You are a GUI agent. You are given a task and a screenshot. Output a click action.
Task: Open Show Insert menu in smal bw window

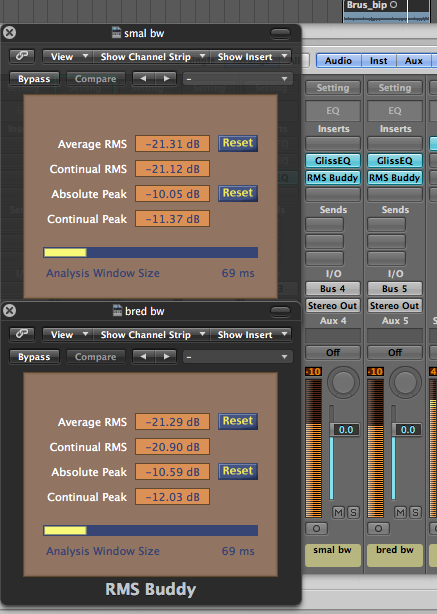coord(251,57)
